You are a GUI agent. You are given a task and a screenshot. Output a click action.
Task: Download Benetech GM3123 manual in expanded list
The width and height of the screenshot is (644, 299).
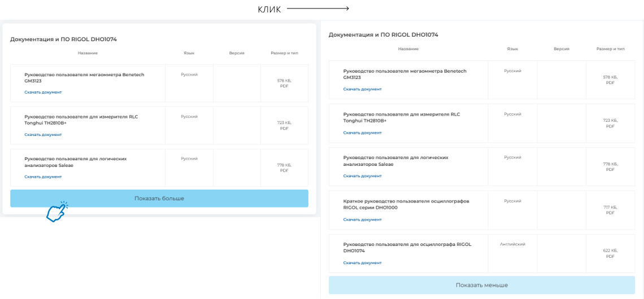pyautogui.click(x=362, y=89)
